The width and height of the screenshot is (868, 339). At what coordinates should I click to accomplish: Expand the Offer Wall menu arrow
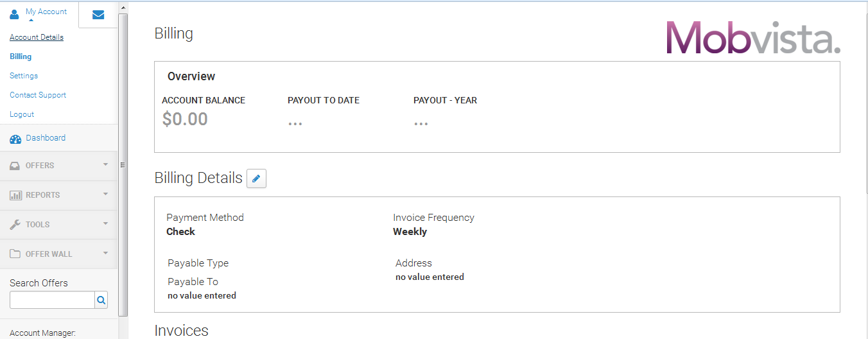coord(105,254)
